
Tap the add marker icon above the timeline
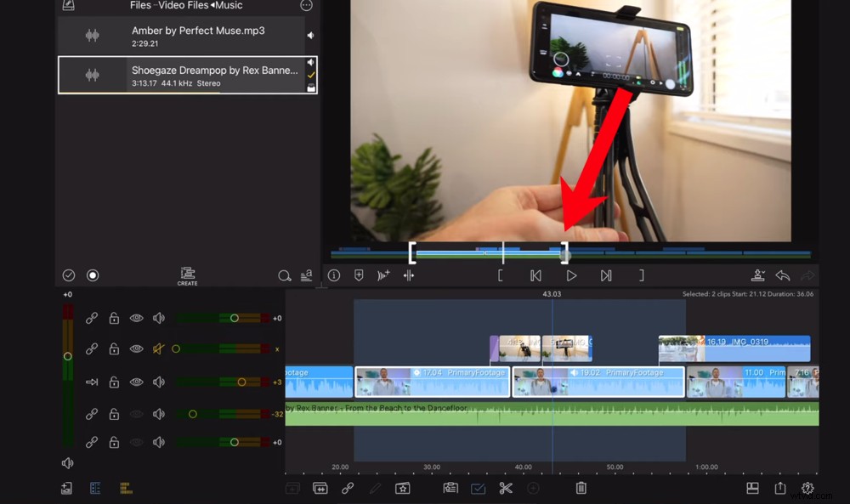click(x=359, y=275)
